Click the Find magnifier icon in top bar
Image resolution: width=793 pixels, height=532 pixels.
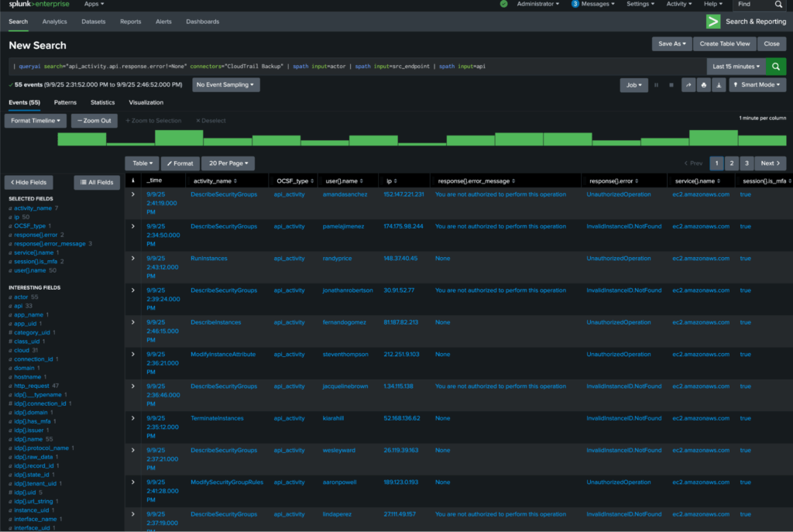pos(778,4)
